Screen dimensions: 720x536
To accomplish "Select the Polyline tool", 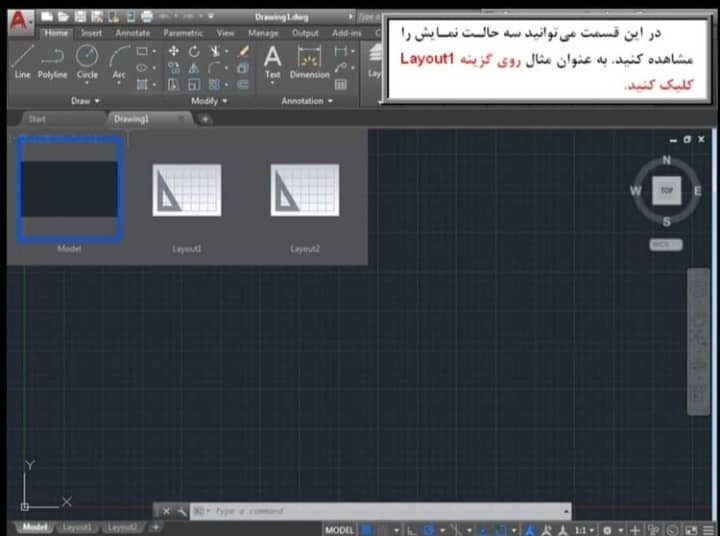I will [52, 61].
